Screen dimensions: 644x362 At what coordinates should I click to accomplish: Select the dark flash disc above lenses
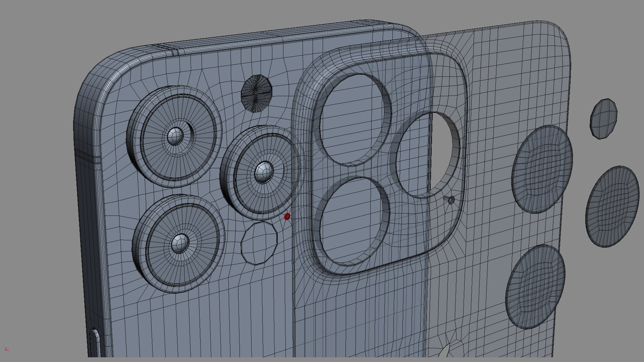(x=257, y=93)
